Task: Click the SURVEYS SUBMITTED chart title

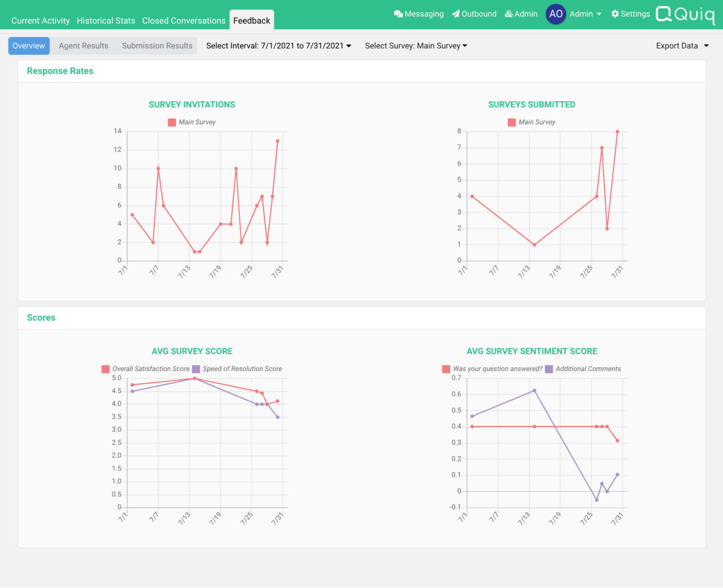Action: tap(532, 105)
